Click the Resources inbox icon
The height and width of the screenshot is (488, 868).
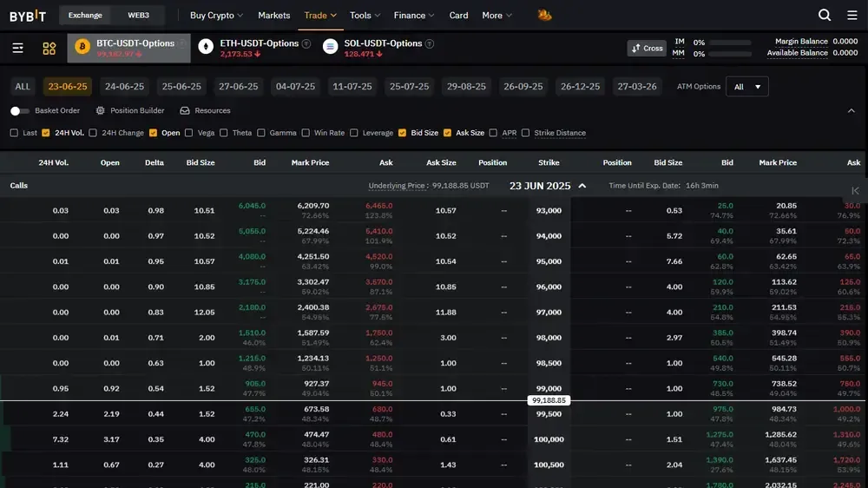pyautogui.click(x=185, y=111)
